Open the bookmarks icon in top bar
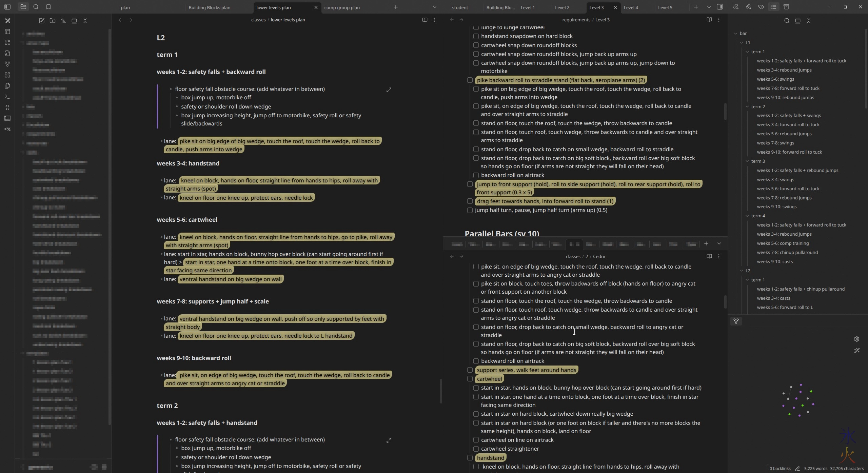The height and width of the screenshot is (473, 868). 48,7
